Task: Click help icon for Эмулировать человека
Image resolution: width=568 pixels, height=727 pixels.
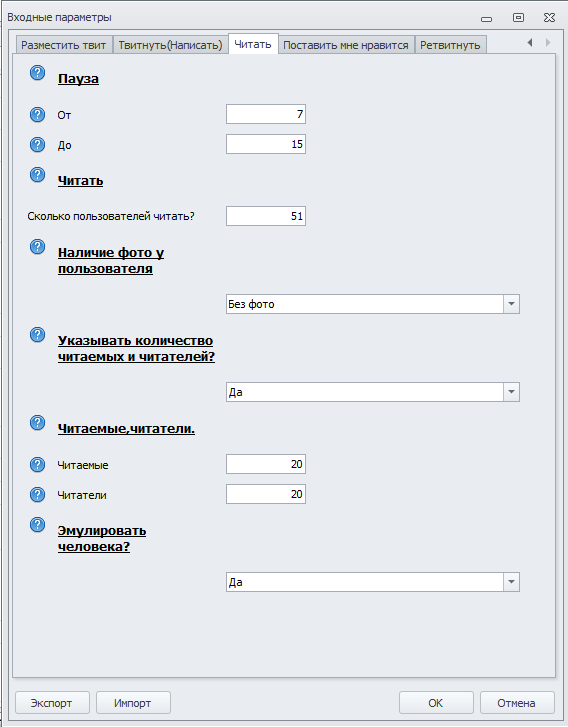Action: [38, 525]
